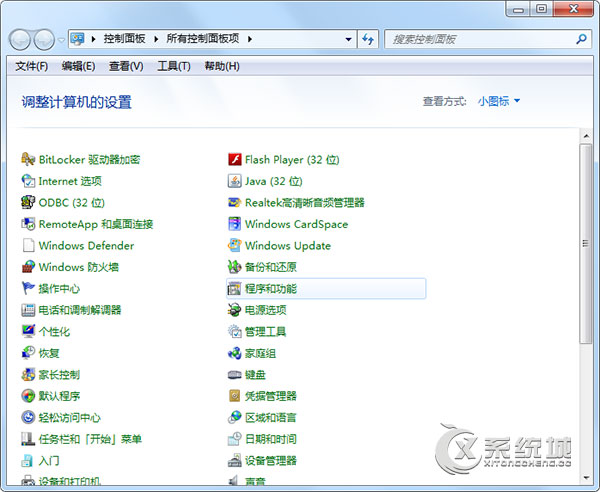Click the 轻松访问中心 icon

click(x=28, y=417)
